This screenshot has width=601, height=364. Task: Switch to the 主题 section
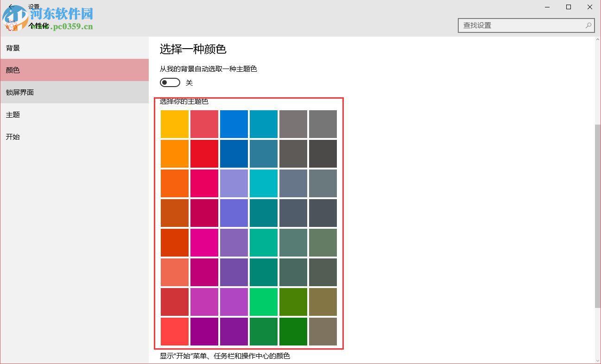click(x=13, y=114)
